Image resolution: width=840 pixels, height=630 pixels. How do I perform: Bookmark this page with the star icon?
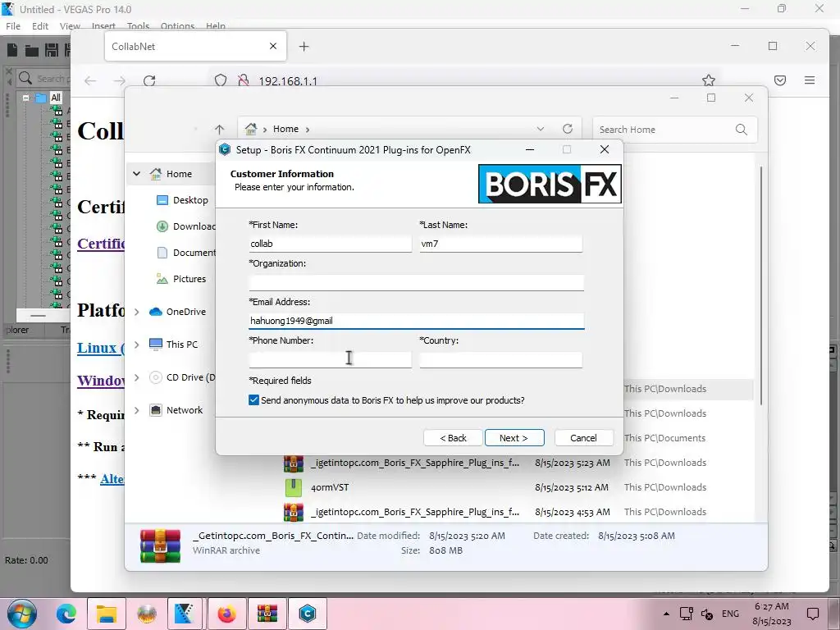click(709, 80)
